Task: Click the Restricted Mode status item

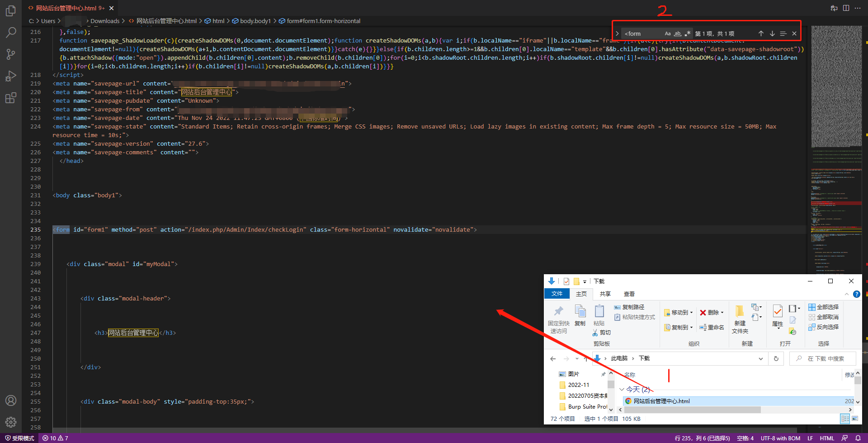Action: click(x=19, y=438)
